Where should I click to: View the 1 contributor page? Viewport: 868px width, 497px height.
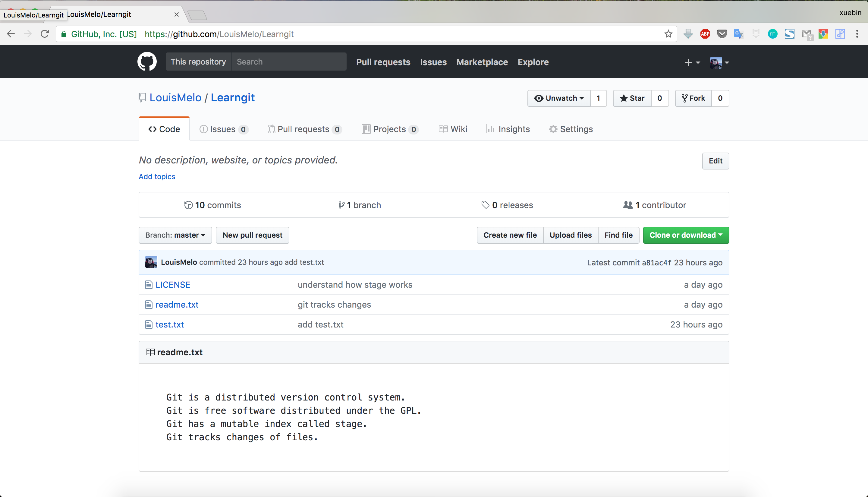click(655, 205)
